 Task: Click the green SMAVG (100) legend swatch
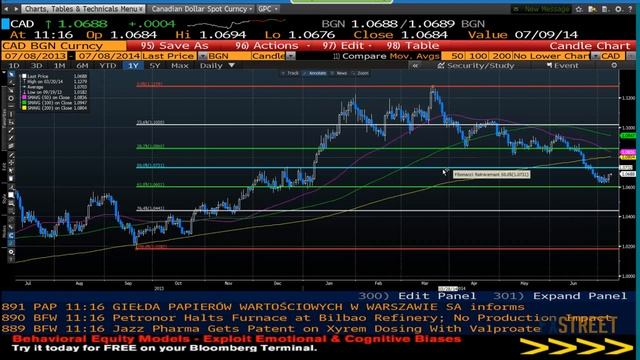tap(24, 103)
